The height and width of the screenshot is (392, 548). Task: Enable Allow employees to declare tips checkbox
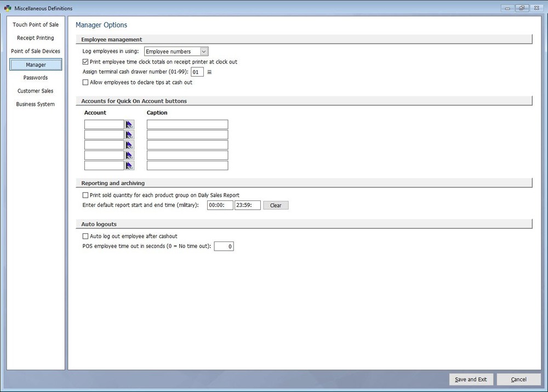[85, 83]
